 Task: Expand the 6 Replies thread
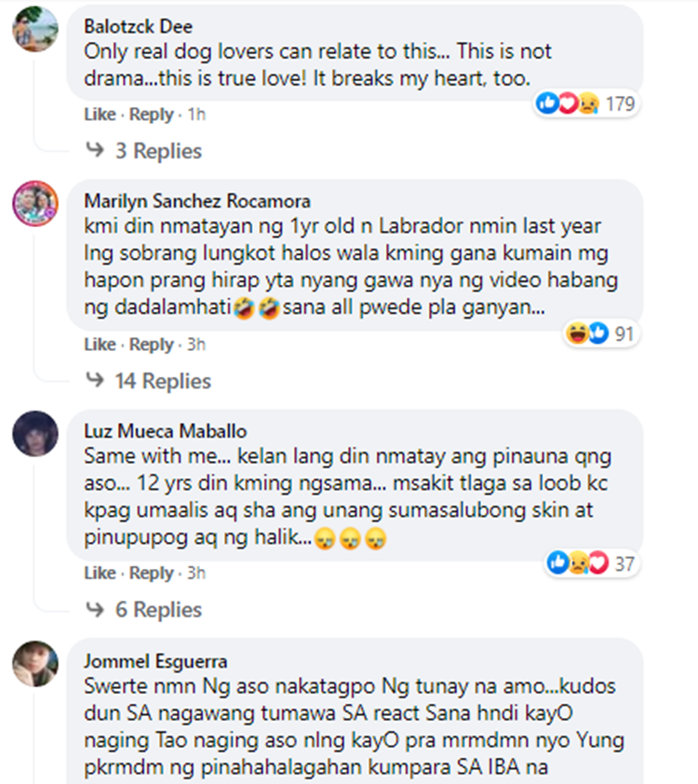pos(144,610)
